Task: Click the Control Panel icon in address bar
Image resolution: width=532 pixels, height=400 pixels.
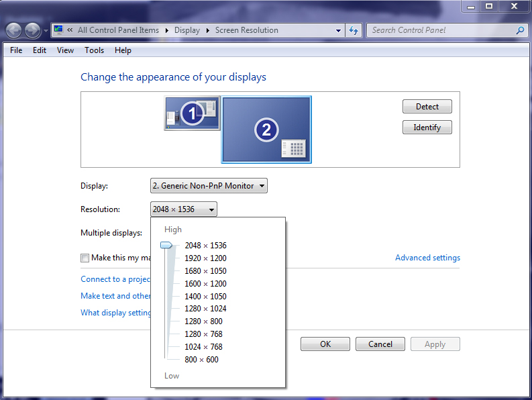Action: 58,30
